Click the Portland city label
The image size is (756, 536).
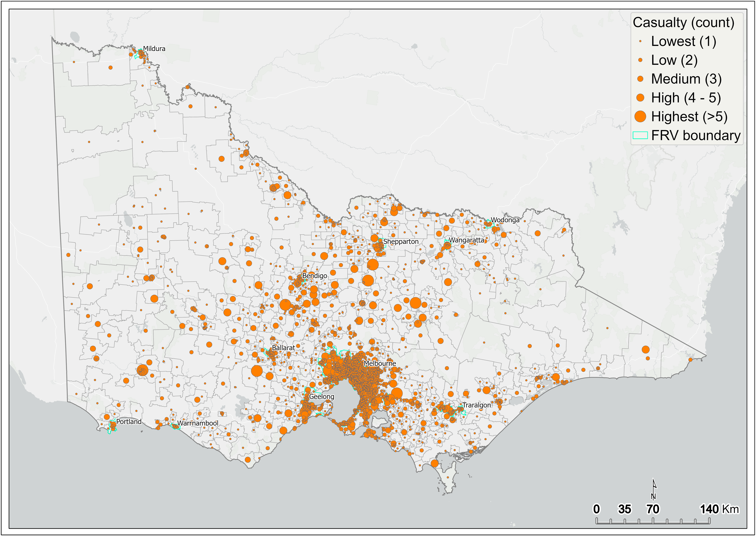pyautogui.click(x=129, y=421)
